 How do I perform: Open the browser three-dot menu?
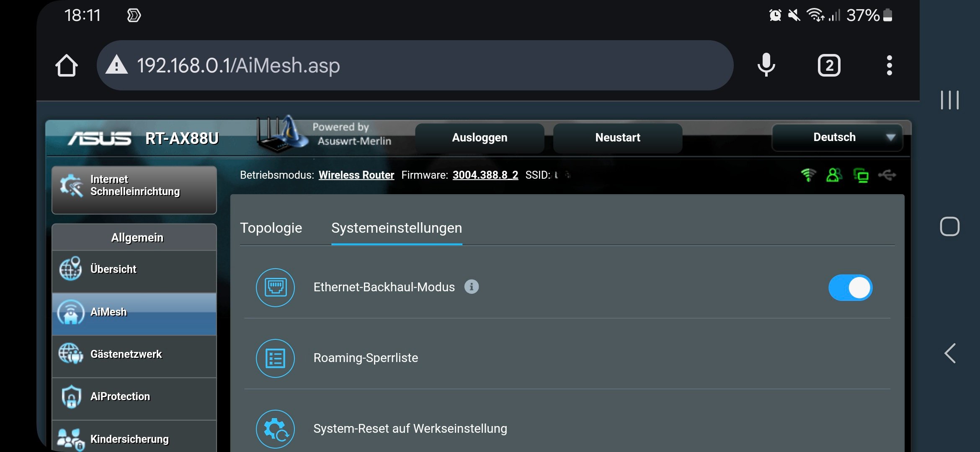click(889, 65)
